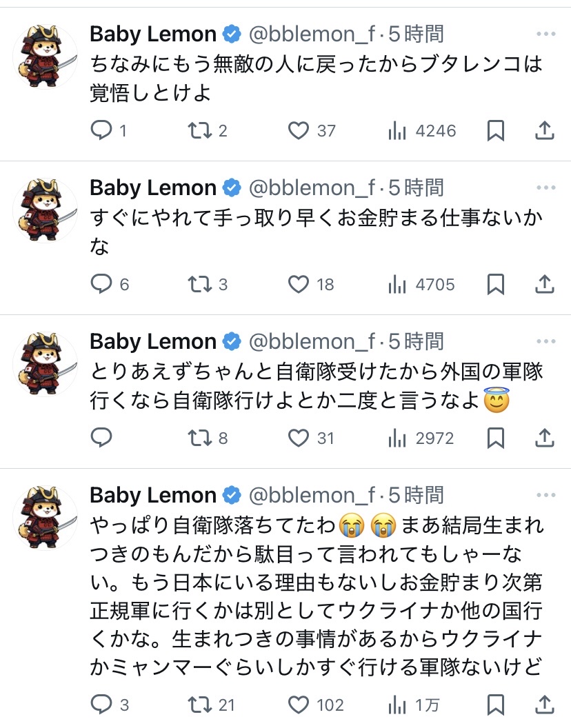The width and height of the screenshot is (571, 728).
Task: View stats showing 1万 views
Action: click(x=397, y=705)
